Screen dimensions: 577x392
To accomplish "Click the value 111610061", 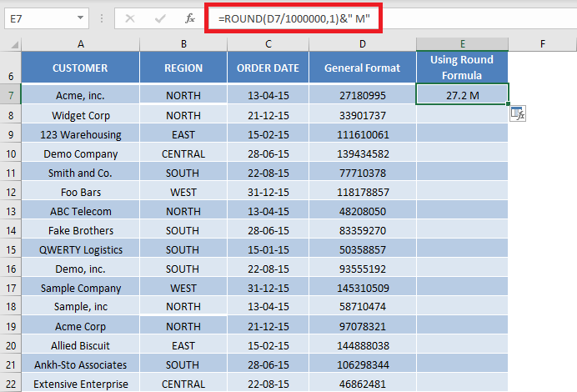I will [x=363, y=134].
